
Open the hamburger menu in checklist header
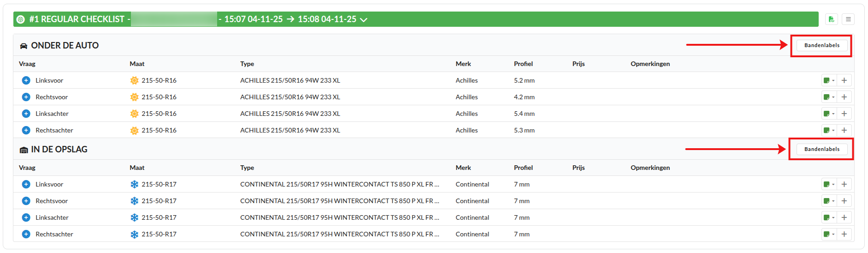point(848,19)
